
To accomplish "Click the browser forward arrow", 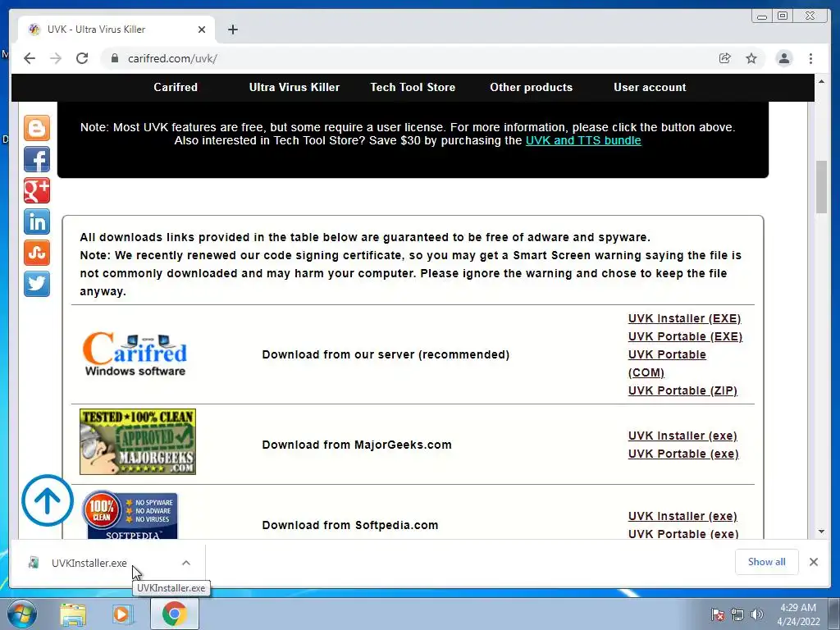I will click(x=56, y=58).
